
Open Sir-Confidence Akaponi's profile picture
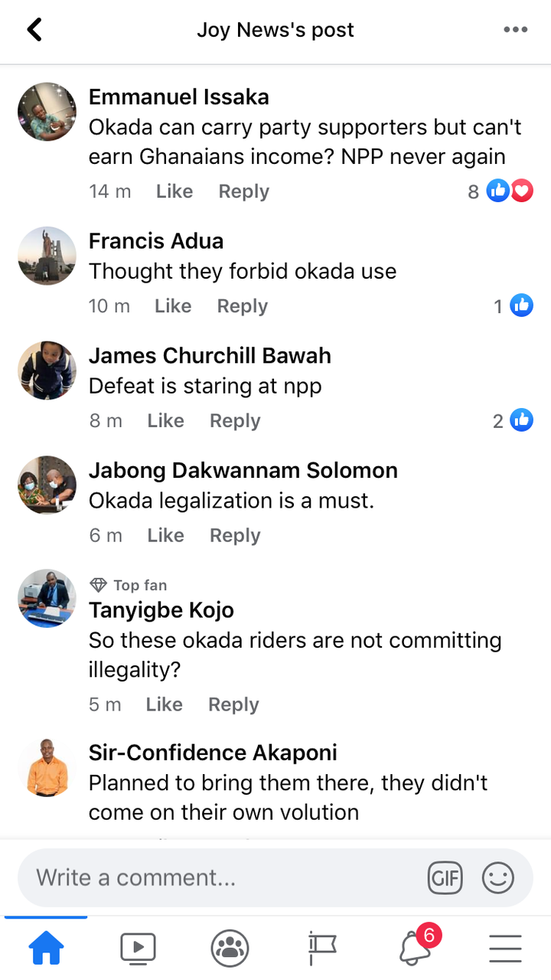(47, 766)
